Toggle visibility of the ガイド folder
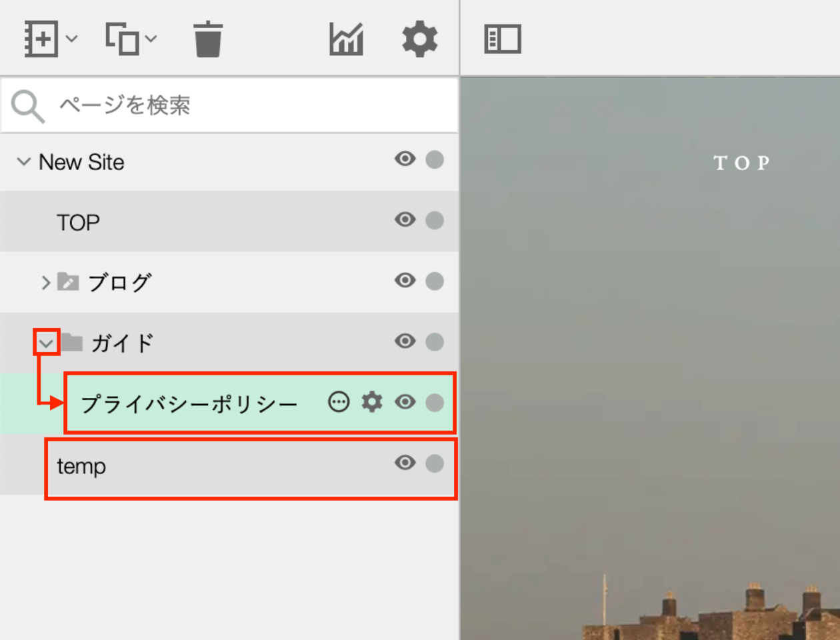This screenshot has height=640, width=840. tap(405, 341)
